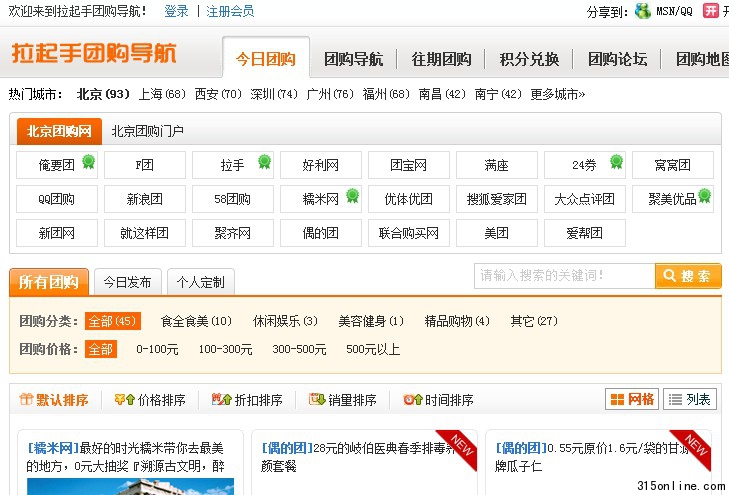Open the 好利网 site button
This screenshot has width=729, height=495.
point(321,165)
